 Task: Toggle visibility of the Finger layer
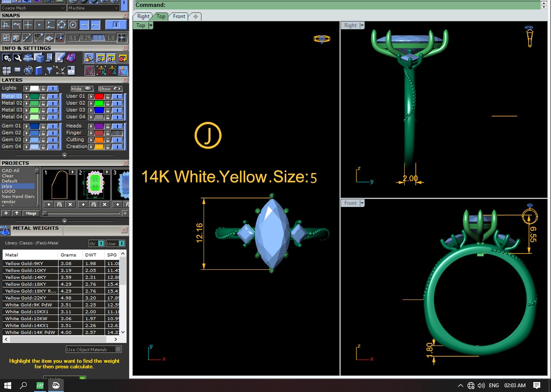[117, 133]
